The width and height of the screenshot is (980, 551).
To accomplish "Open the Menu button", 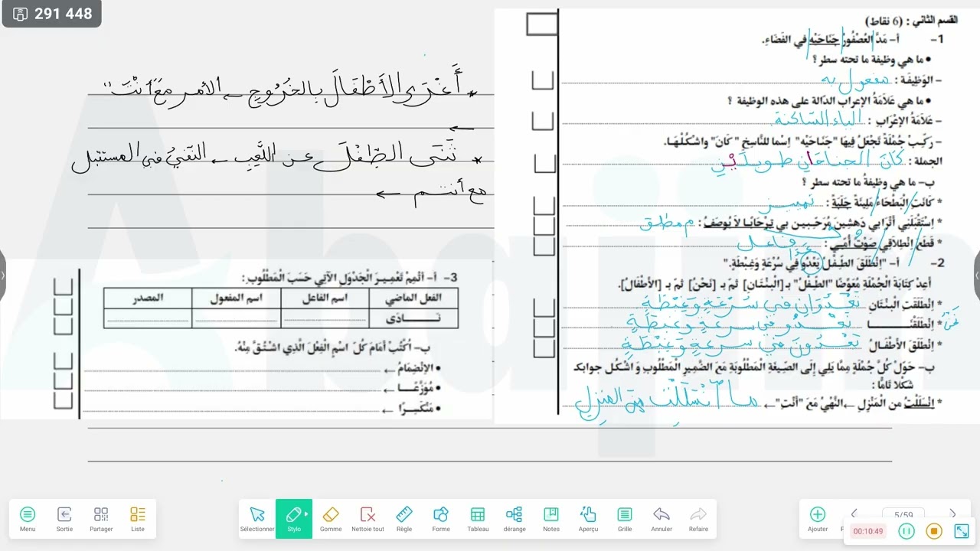I will [28, 519].
